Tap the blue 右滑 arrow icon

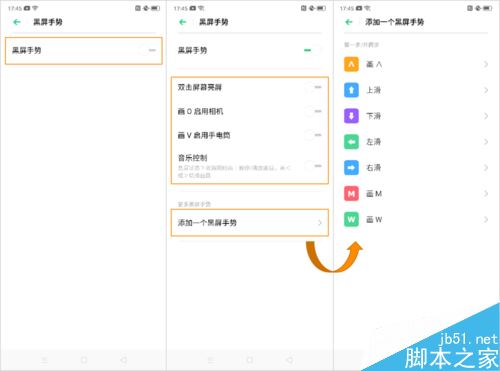tap(351, 168)
